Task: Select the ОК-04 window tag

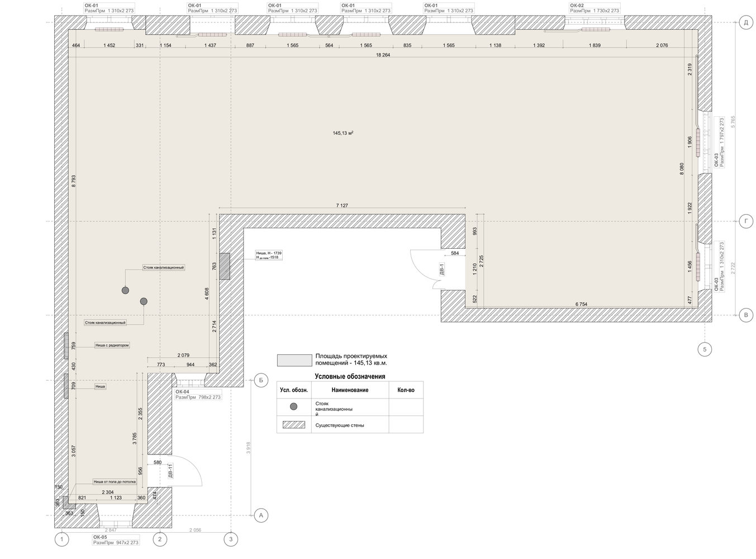Action: pos(198,395)
